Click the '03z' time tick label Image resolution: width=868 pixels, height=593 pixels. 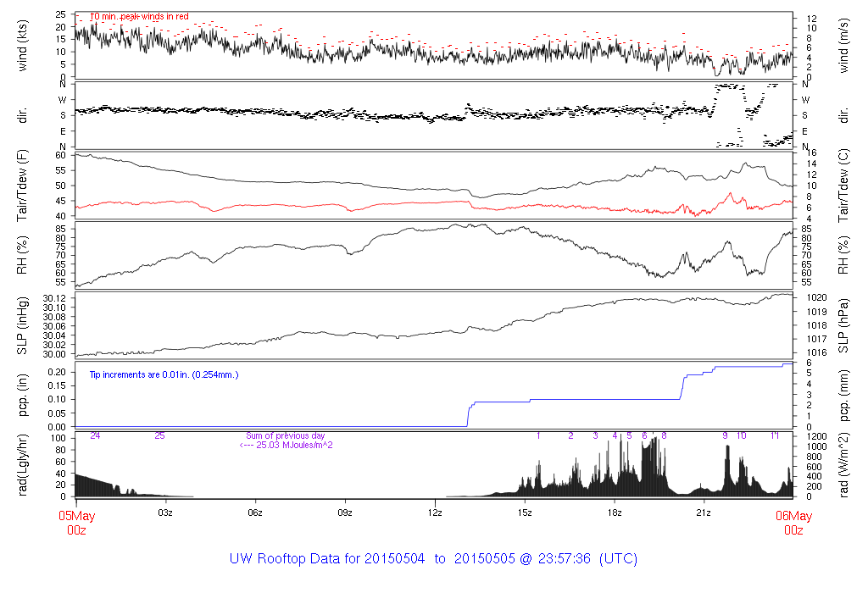pos(165,513)
